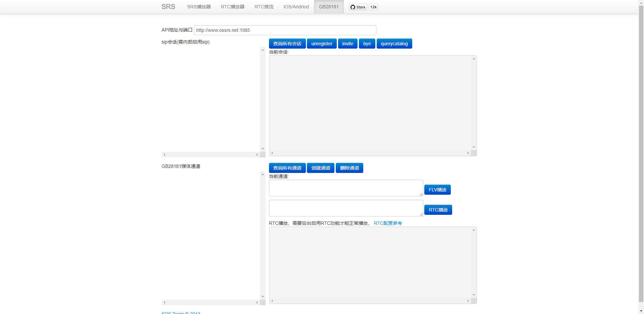This screenshot has width=644, height=314.
Task: Click channel output area scroll-down arrow
Action: point(474,295)
